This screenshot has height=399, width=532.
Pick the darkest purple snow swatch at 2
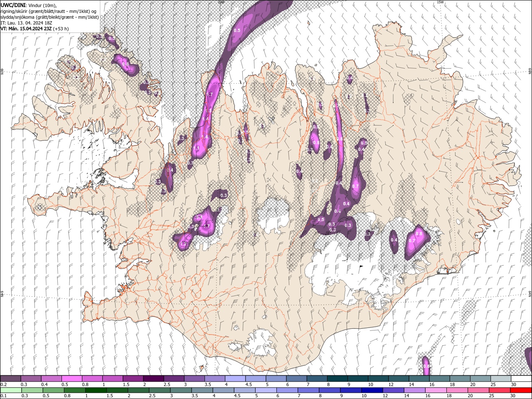point(153,379)
